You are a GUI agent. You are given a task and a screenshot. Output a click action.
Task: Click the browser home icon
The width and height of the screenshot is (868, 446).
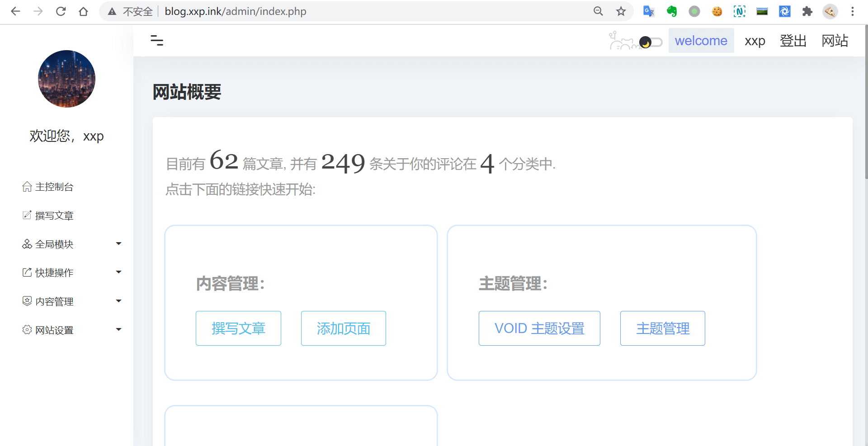pyautogui.click(x=83, y=11)
